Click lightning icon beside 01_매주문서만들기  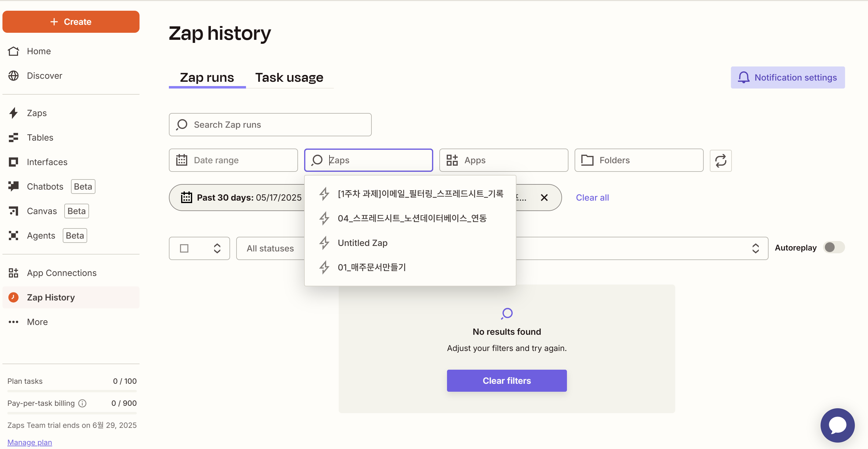[325, 267]
